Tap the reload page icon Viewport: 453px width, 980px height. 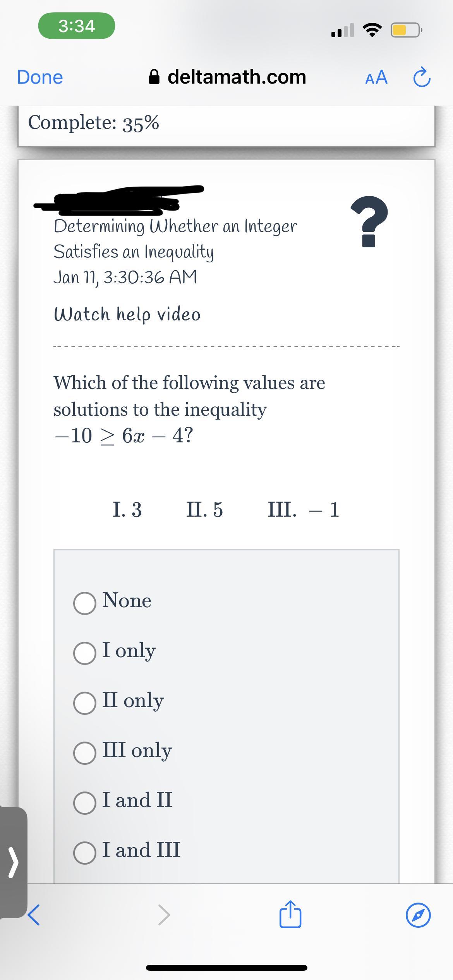pos(422,77)
